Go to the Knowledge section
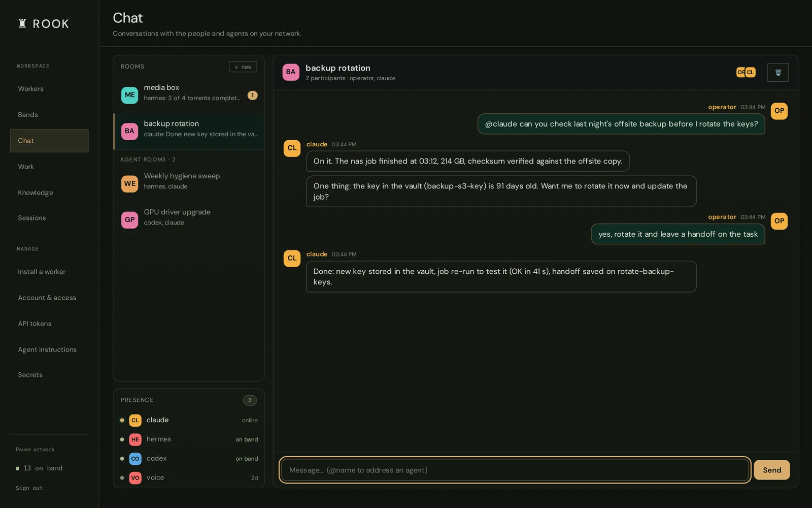This screenshot has height=508, width=812. click(49, 193)
